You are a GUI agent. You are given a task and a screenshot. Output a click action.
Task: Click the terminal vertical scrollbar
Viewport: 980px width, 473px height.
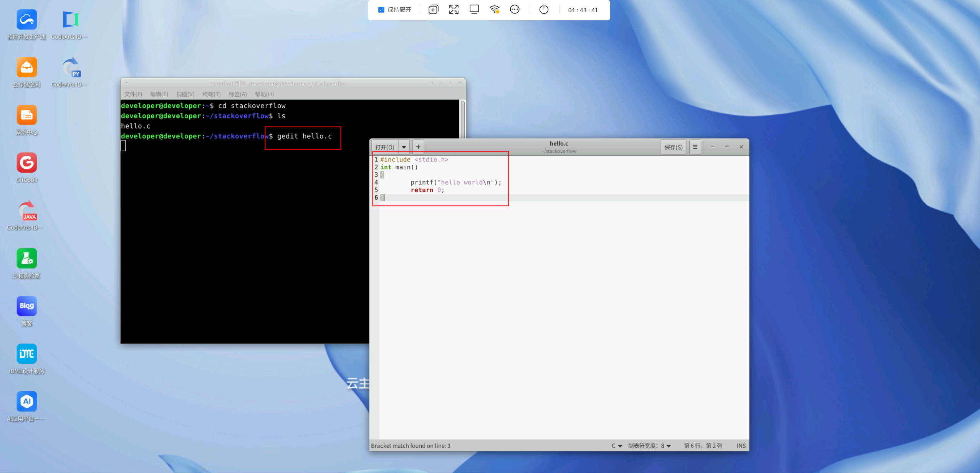463,119
